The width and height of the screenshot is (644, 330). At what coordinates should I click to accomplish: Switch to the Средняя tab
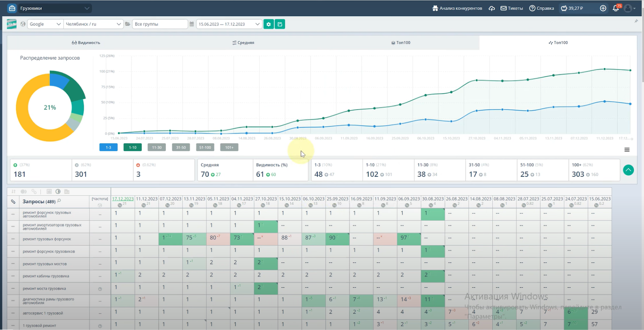tap(243, 43)
